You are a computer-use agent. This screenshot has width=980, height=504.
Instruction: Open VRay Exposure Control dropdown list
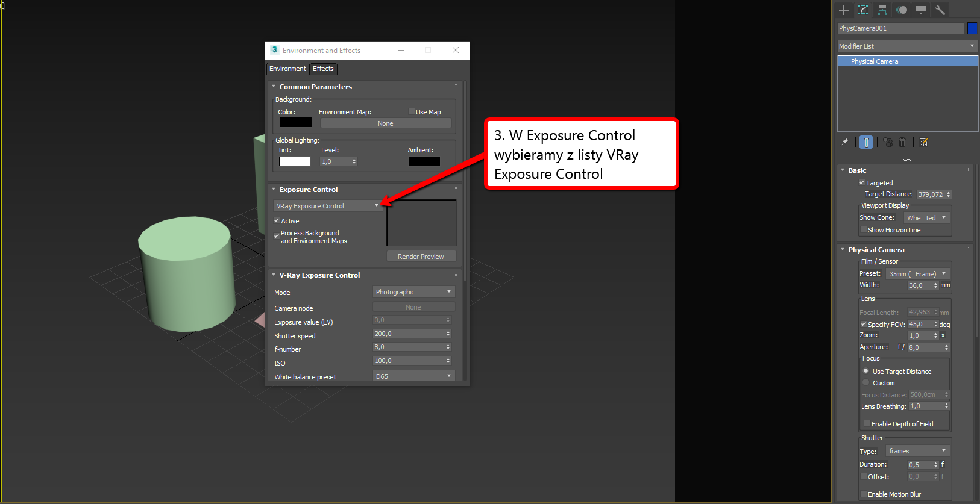point(328,206)
